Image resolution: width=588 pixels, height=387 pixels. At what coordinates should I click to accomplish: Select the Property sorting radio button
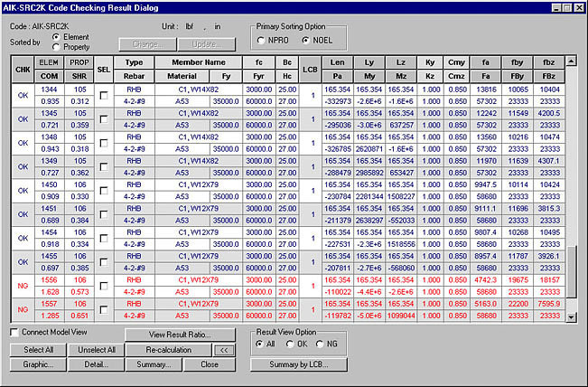coord(57,46)
